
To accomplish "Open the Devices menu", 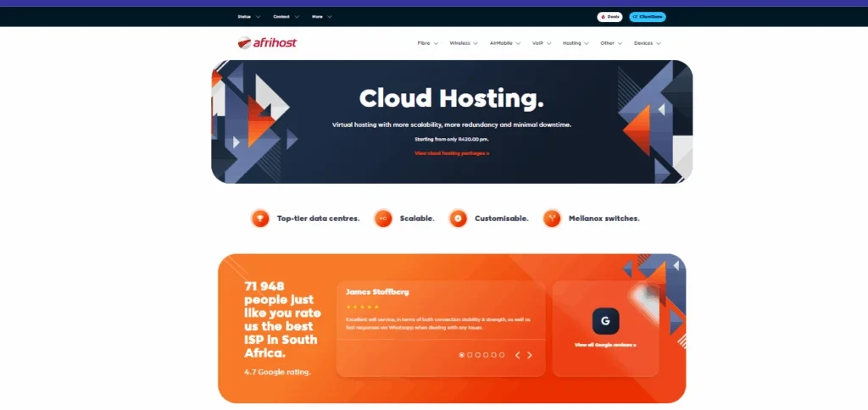I will pos(648,43).
